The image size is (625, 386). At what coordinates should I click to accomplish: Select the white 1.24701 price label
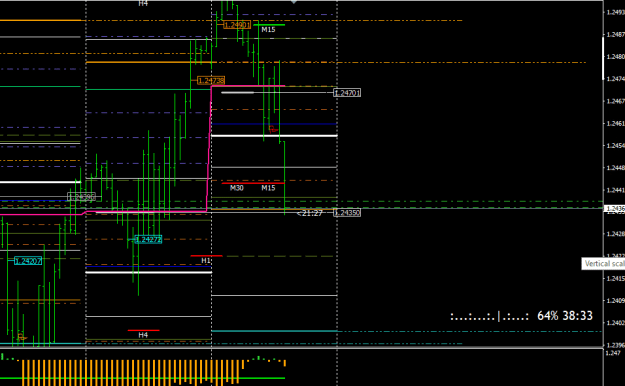[x=347, y=93]
